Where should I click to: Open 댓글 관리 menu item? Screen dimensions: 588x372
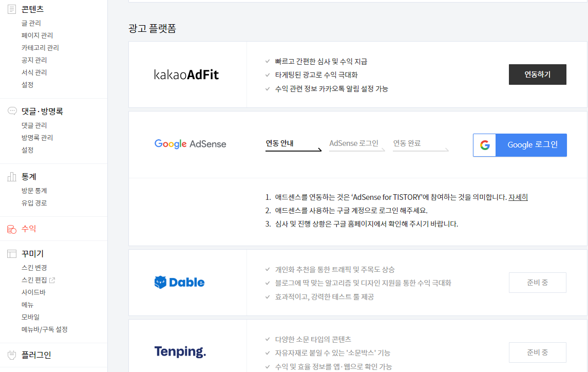pos(34,125)
